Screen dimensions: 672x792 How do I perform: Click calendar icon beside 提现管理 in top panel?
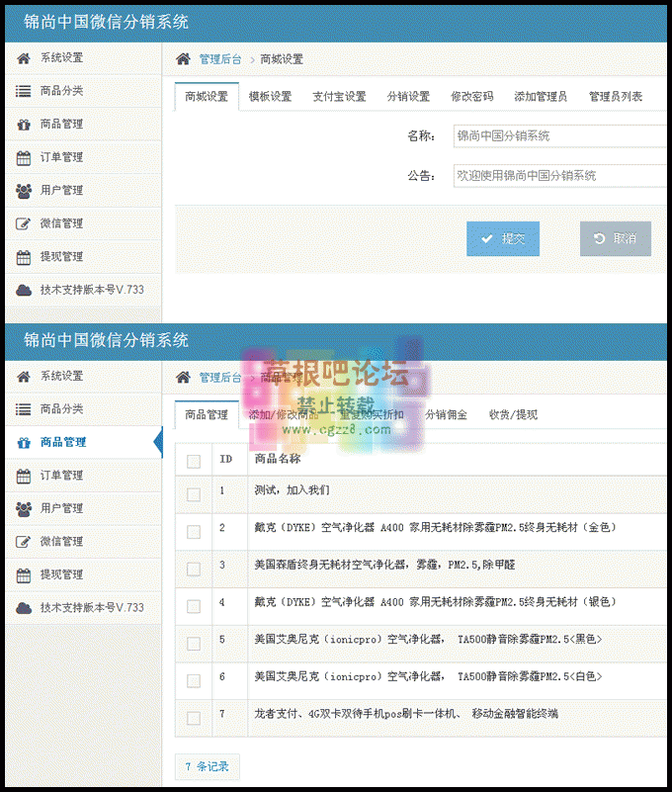[24, 258]
